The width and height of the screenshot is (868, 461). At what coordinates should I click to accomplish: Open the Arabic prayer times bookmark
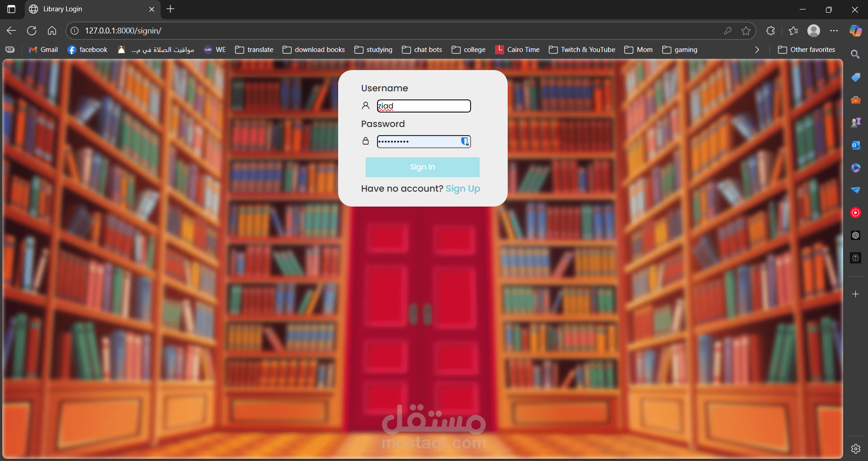(156, 50)
